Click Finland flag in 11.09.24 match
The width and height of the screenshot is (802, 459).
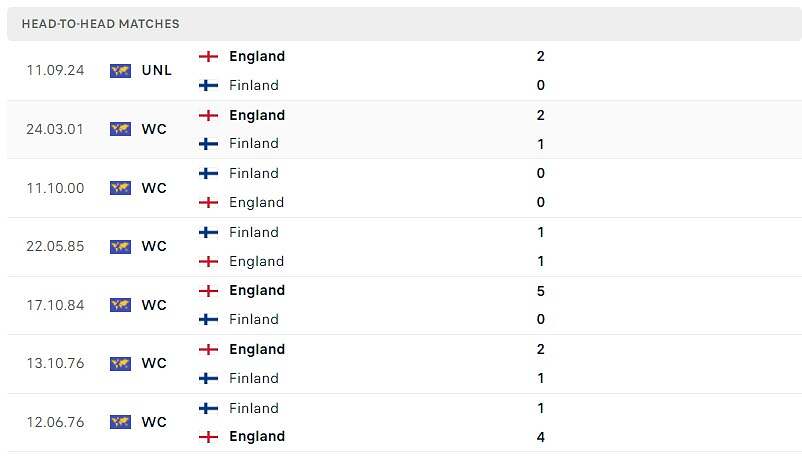pyautogui.click(x=208, y=85)
